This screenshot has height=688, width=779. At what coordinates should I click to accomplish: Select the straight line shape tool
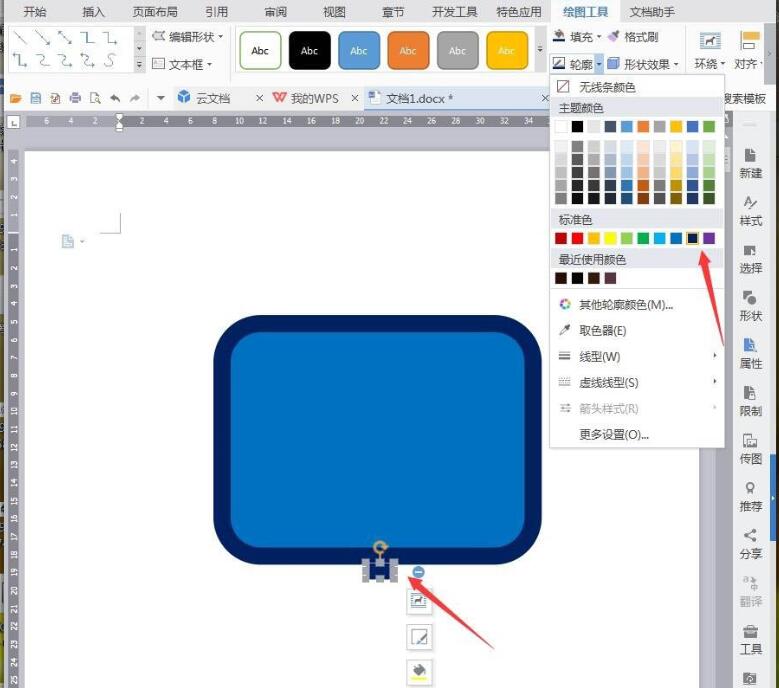[x=19, y=37]
